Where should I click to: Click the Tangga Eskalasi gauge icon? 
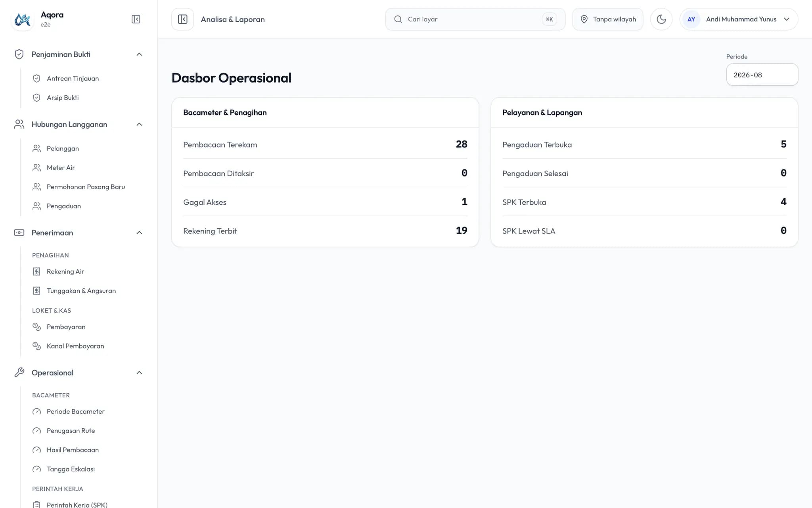[x=36, y=469]
